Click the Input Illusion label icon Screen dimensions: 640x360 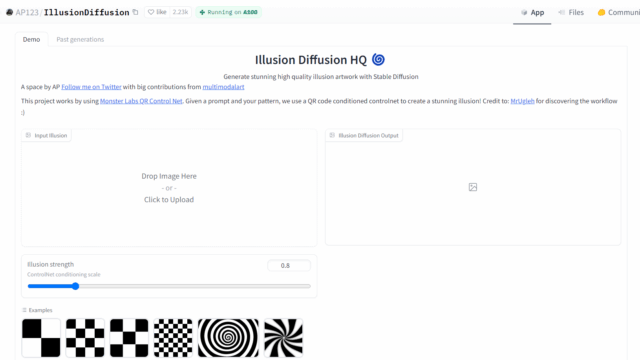[x=28, y=135]
